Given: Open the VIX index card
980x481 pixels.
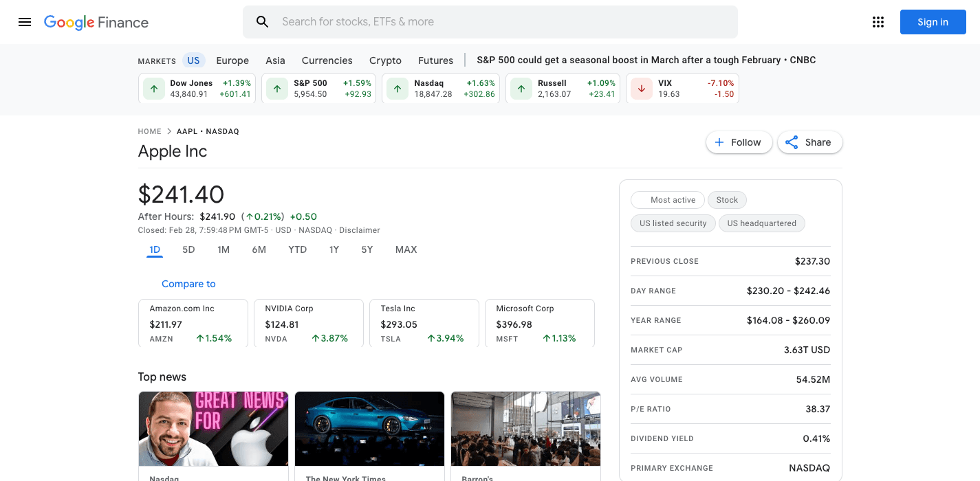Looking at the screenshot, I should (682, 89).
